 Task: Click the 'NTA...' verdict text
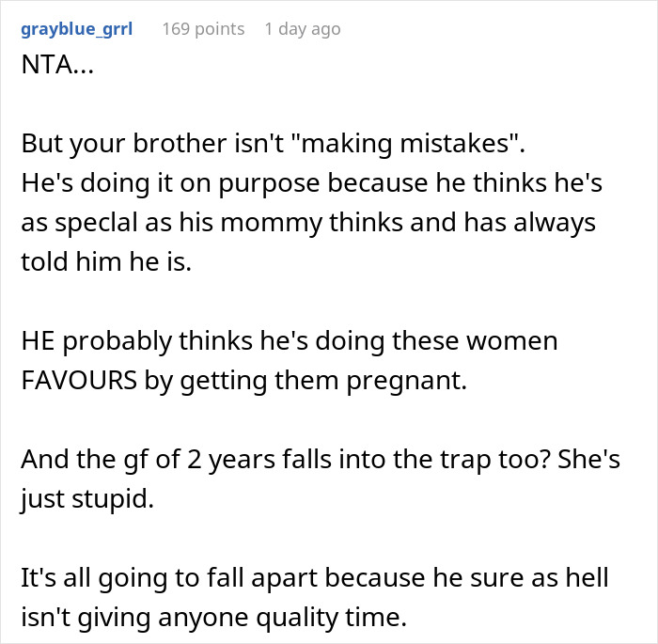pos(55,70)
